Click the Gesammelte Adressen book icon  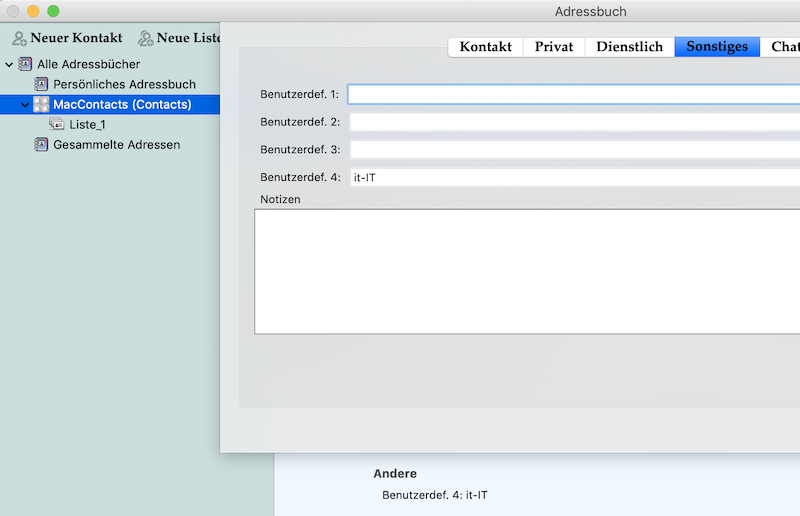pos(41,144)
